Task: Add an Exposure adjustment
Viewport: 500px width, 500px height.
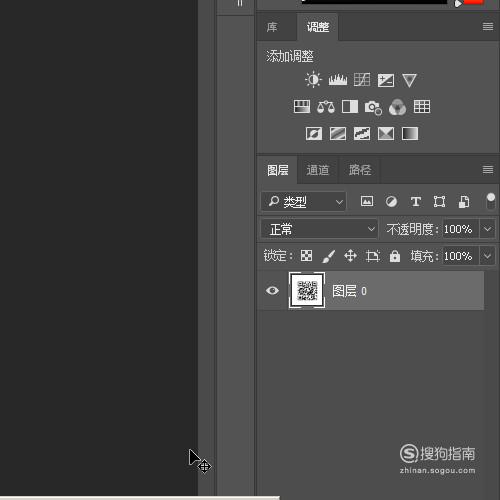Action: click(386, 80)
